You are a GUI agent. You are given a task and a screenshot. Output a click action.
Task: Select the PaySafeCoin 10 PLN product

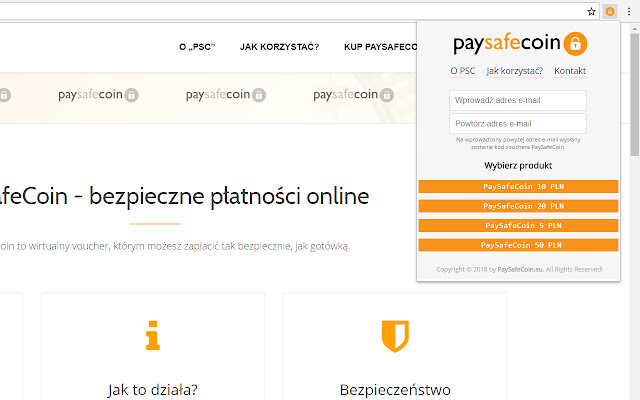point(518,187)
